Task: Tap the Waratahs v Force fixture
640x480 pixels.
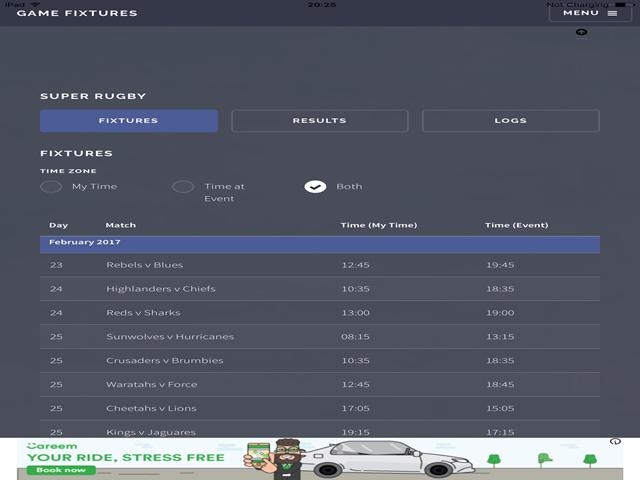Action: pyautogui.click(x=151, y=385)
